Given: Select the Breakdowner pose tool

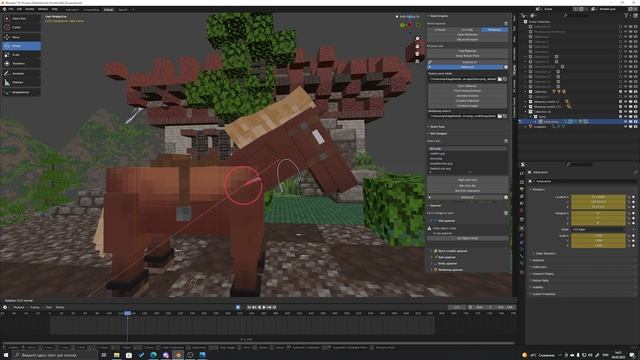Looking at the screenshot, I should point(21,92).
